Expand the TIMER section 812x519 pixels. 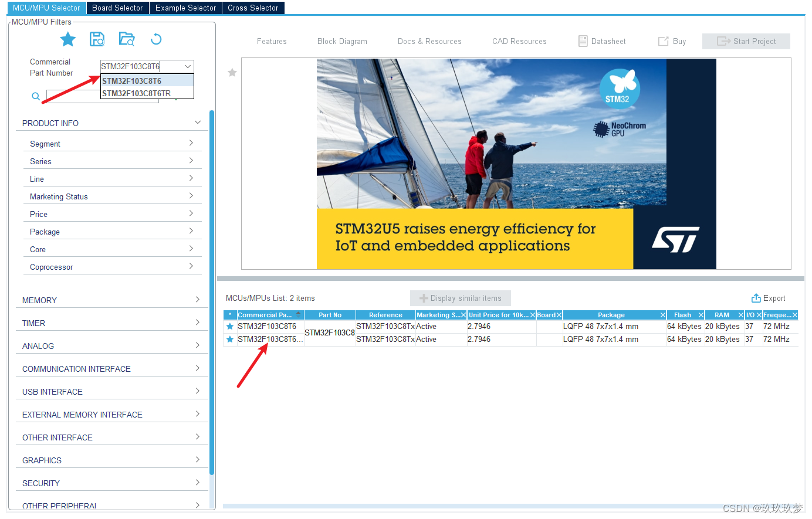pos(198,323)
